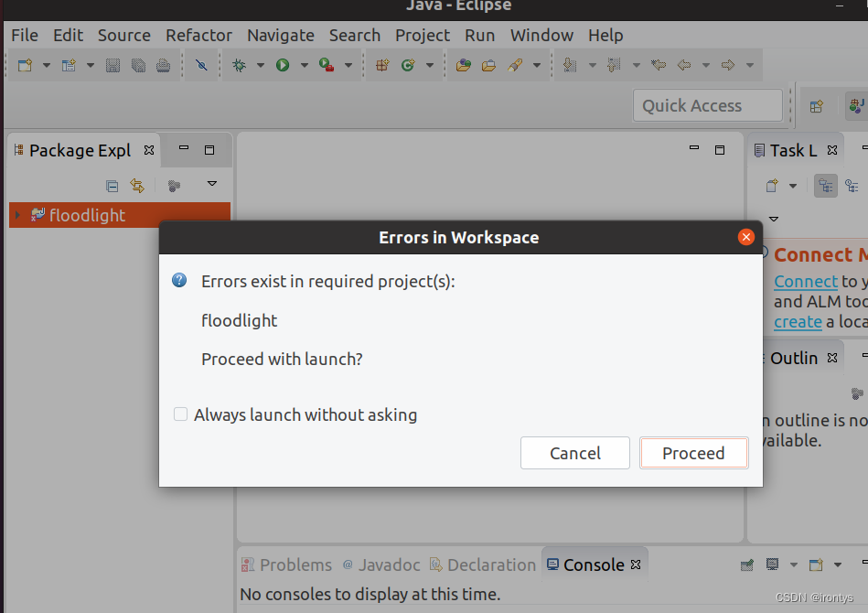Viewport: 868px width, 613px height.
Task: Click the Java perspective icon
Action: point(857,105)
